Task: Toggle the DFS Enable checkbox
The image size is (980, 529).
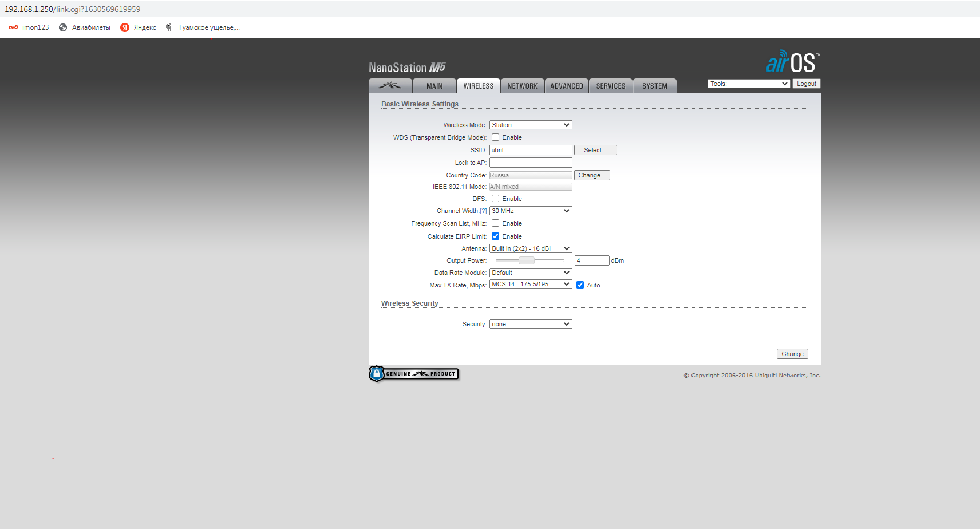Action: coord(495,199)
